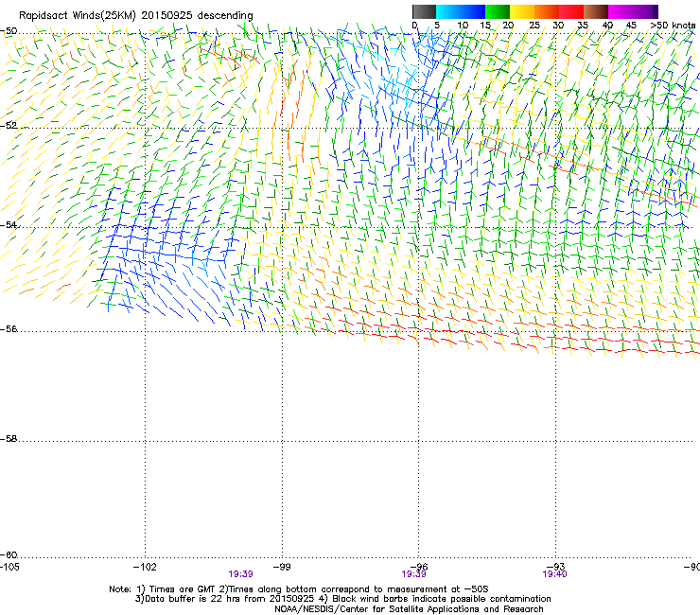The image size is (700, 615).
Task: Click the '3)Data buffer is 22 hrs' note line
Action: (342, 599)
